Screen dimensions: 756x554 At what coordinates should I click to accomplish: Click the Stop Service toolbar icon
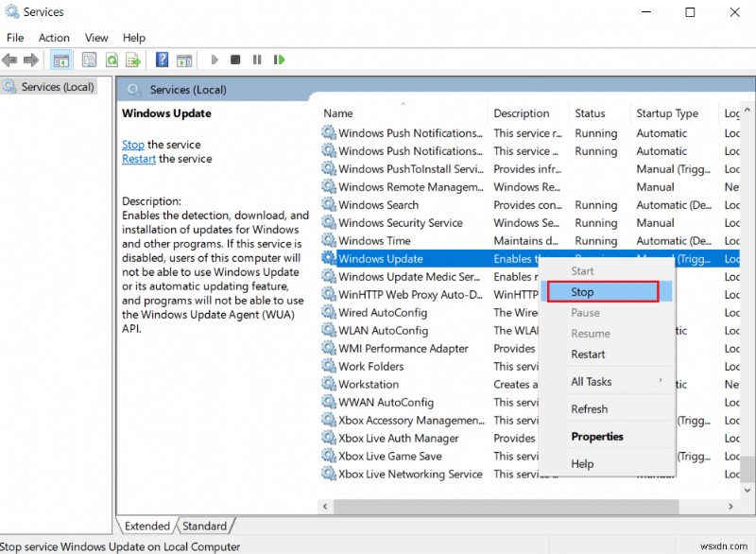point(234,60)
